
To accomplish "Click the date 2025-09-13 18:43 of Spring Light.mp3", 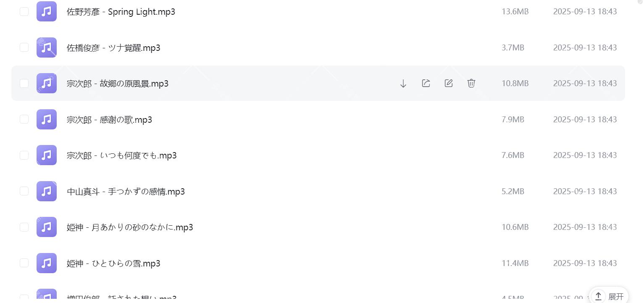I will click(585, 11).
